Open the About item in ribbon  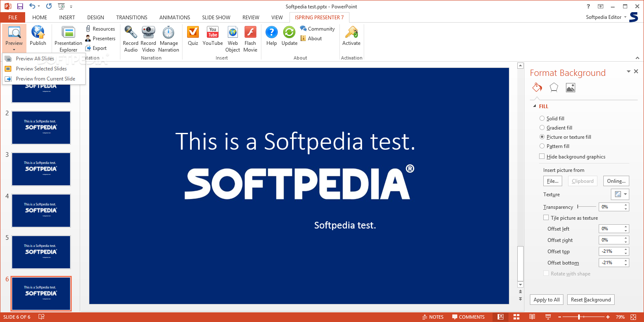click(x=311, y=39)
